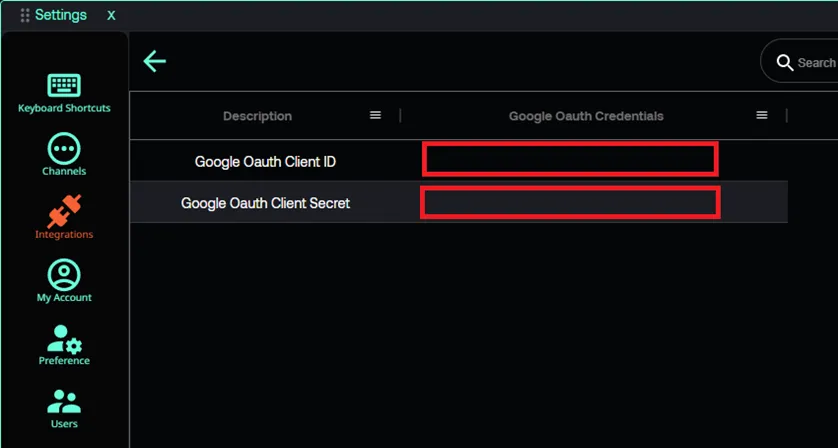
Task: Open the Users management icon
Action: (x=64, y=401)
